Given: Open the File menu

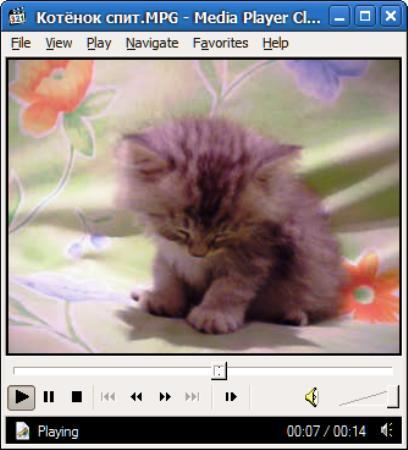Looking at the screenshot, I should tap(21, 43).
